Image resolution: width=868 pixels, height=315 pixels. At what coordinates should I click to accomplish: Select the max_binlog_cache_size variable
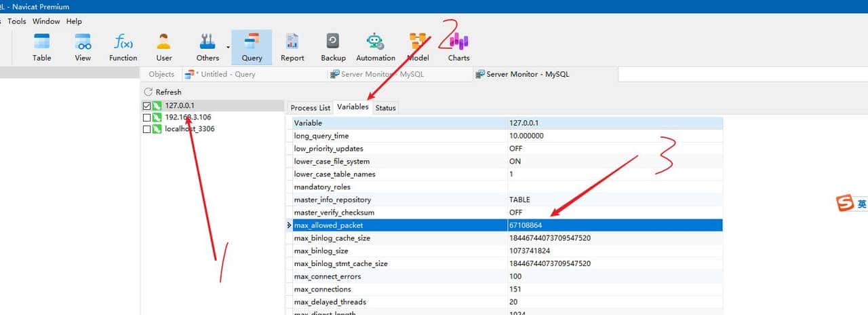pyautogui.click(x=399, y=238)
